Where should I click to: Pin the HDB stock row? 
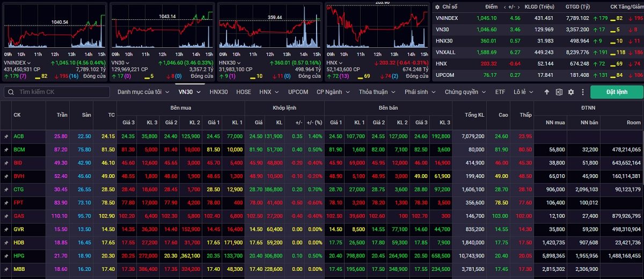point(6,242)
